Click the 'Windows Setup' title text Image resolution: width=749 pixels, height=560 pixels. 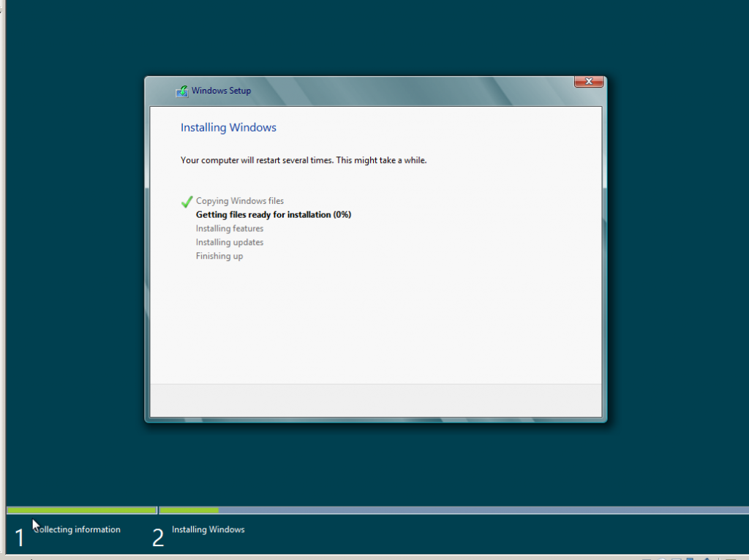coord(221,91)
